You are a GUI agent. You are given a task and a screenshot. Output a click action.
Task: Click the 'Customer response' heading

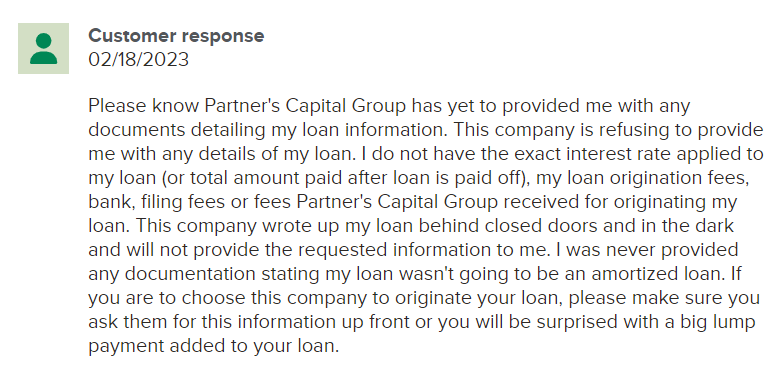pyautogui.click(x=176, y=36)
